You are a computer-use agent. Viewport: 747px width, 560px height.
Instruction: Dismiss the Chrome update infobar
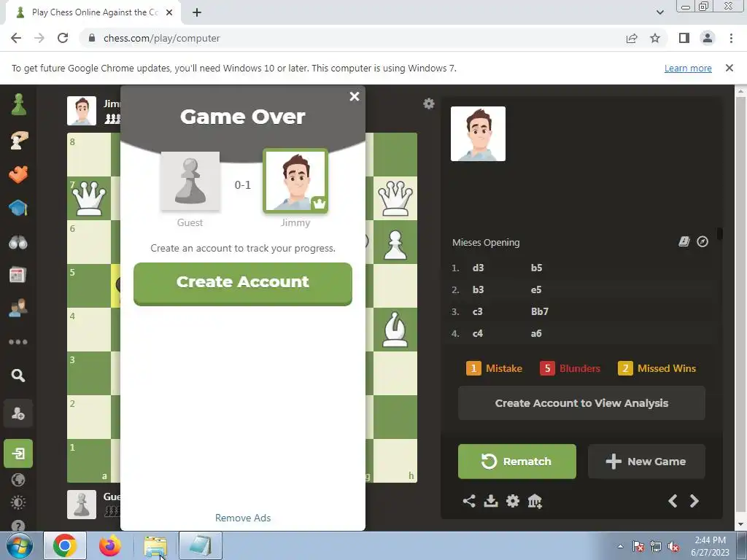729,68
